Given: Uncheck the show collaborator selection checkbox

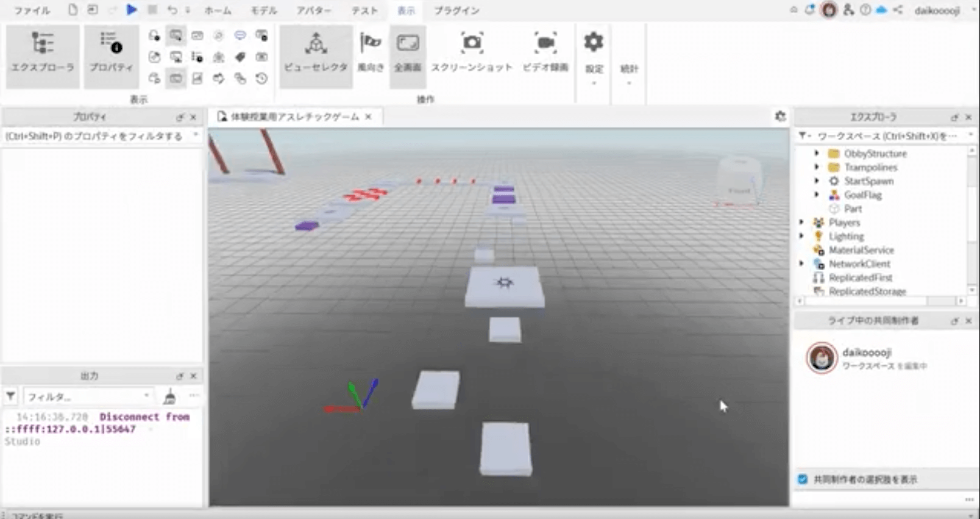Looking at the screenshot, I should click(803, 479).
